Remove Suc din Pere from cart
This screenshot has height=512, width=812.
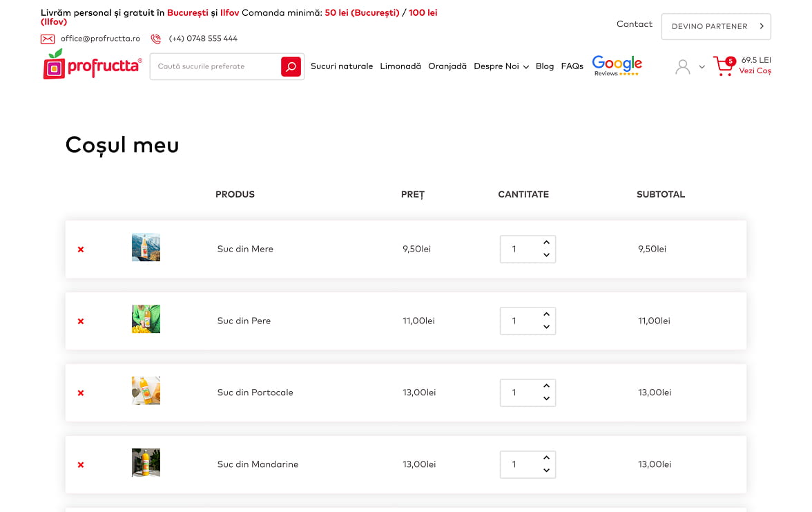click(81, 321)
